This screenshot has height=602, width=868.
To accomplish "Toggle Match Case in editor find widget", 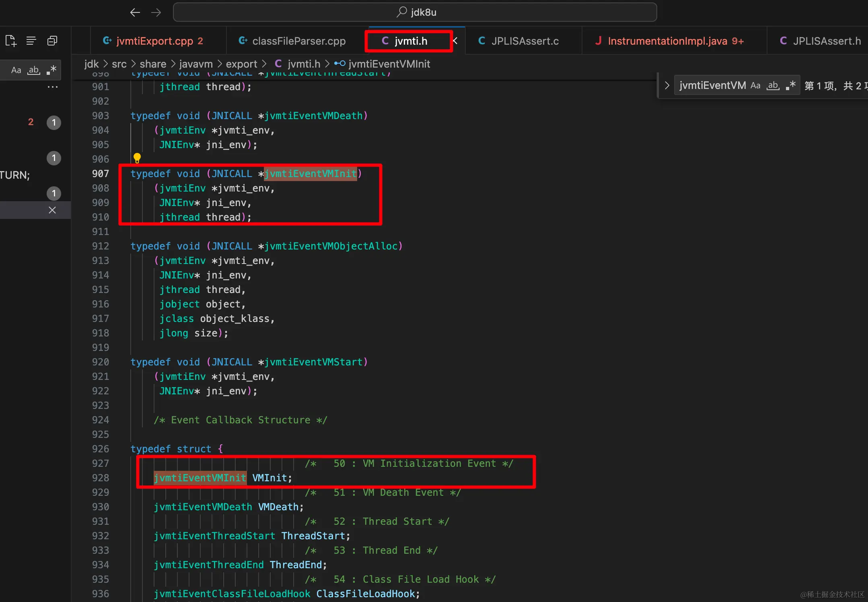I will (x=755, y=85).
